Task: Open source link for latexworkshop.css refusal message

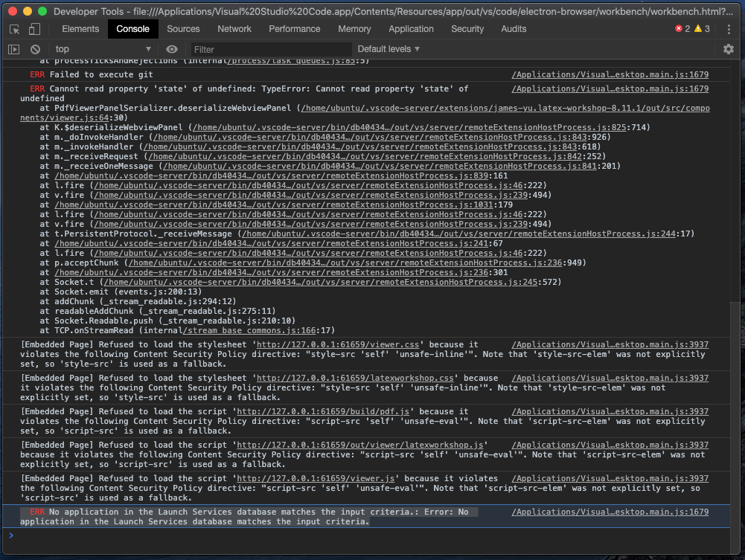Action: 610,379
